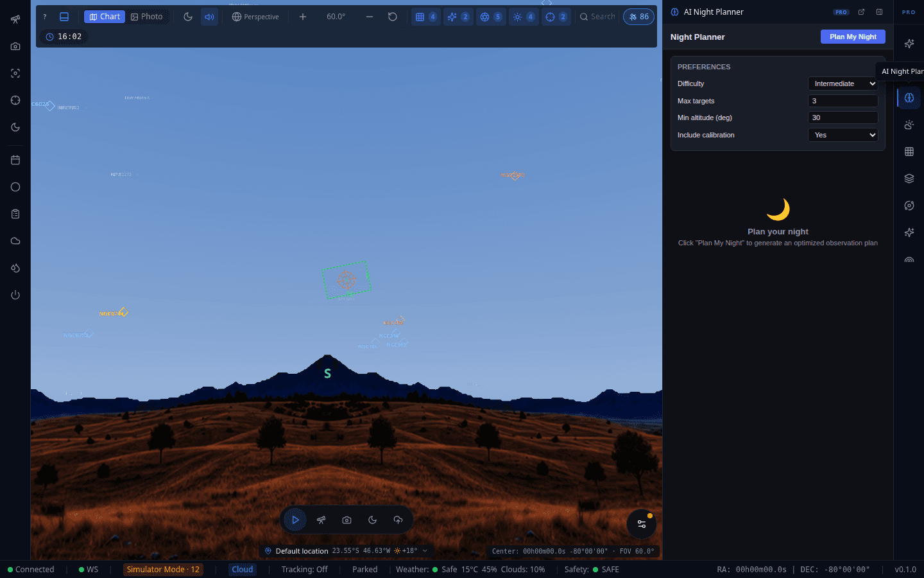Switch to Chart view
Viewport: 924px width, 578px height.
[x=105, y=17]
